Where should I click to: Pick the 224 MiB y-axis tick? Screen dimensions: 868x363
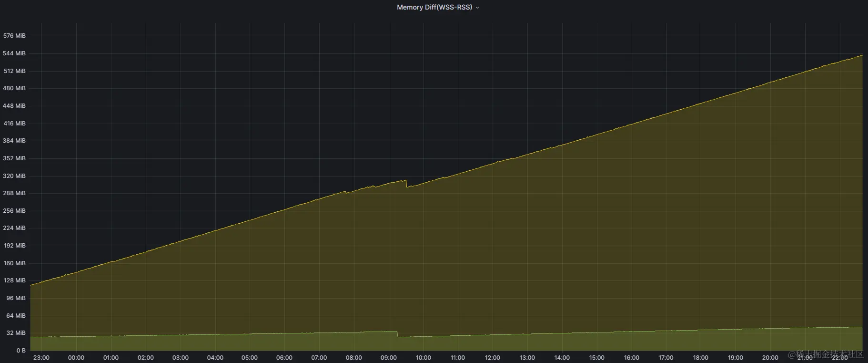(14, 228)
